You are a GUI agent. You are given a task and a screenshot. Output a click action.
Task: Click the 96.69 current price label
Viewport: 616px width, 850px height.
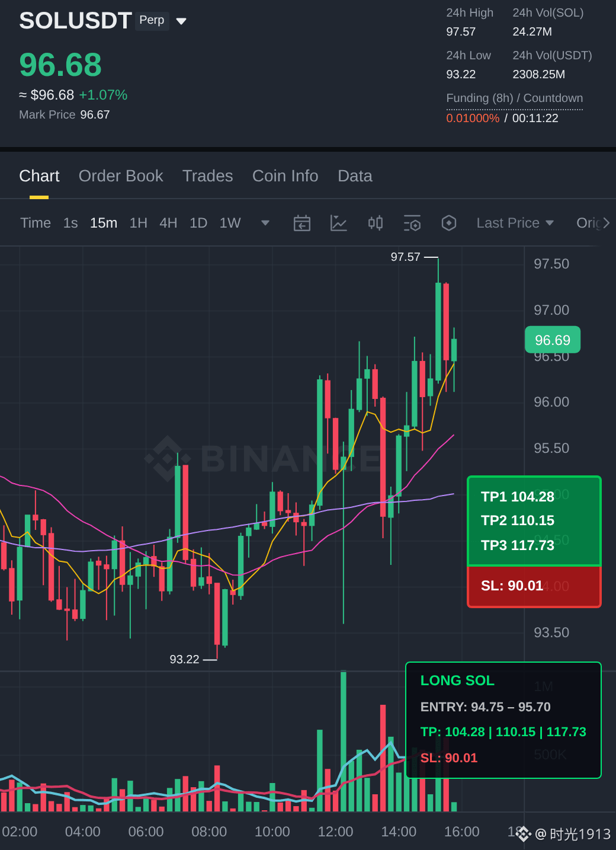click(x=553, y=340)
